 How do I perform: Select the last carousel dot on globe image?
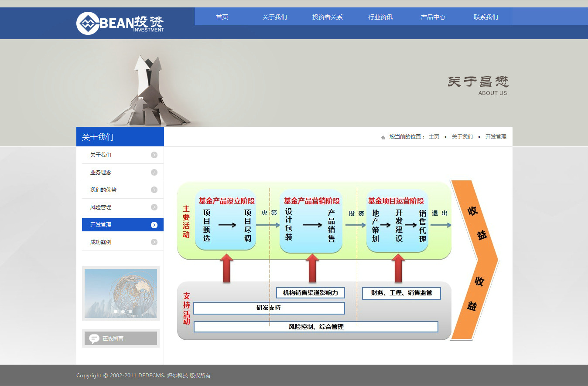point(130,312)
